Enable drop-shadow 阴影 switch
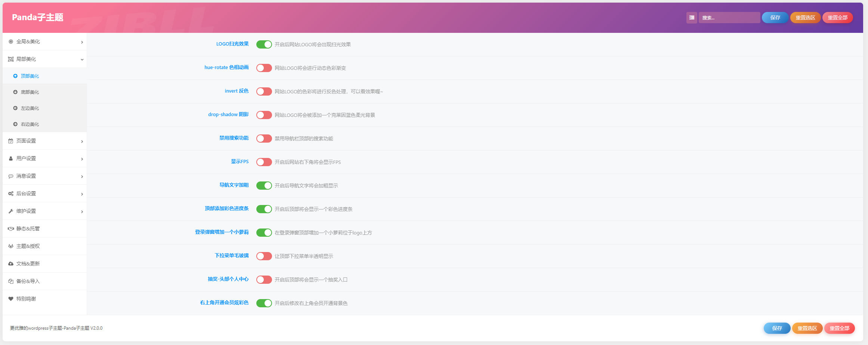This screenshot has height=345, width=868. (x=264, y=115)
